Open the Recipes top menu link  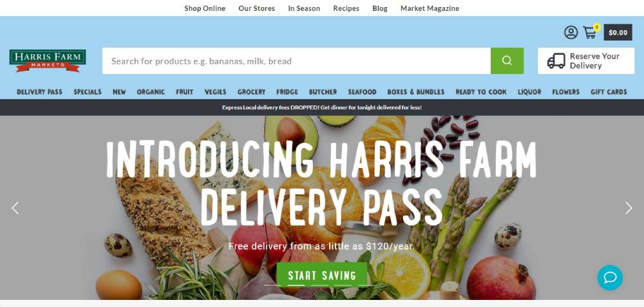(346, 8)
